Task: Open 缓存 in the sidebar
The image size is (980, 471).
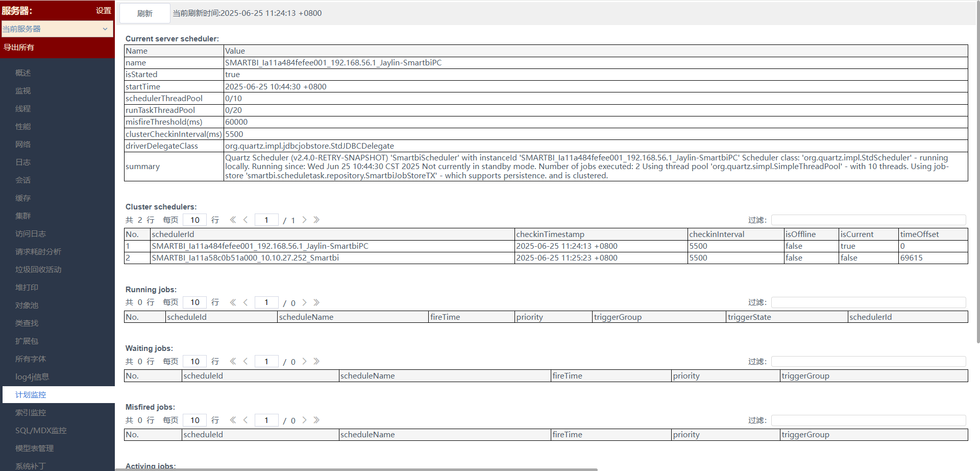Action: click(23, 198)
